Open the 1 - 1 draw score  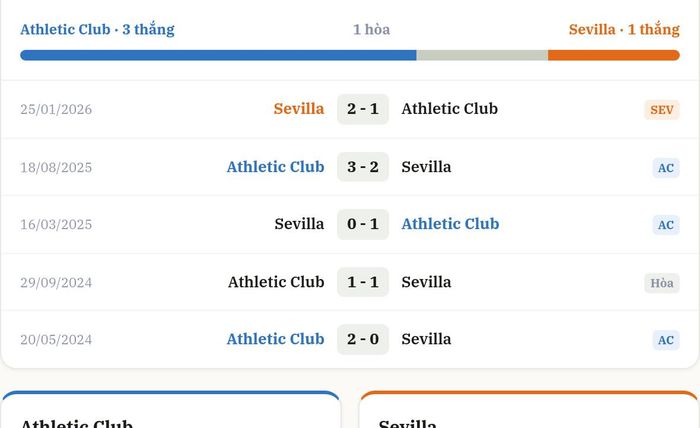pos(363,282)
